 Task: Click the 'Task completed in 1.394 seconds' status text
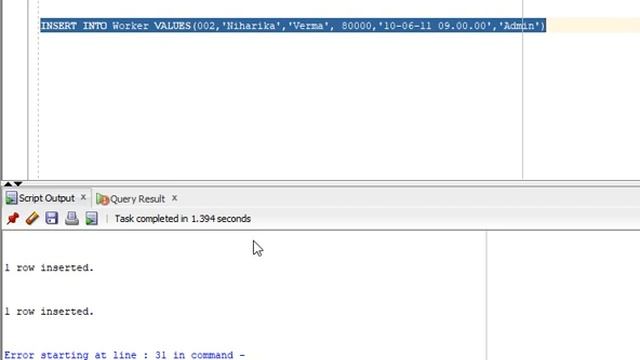pos(182,219)
